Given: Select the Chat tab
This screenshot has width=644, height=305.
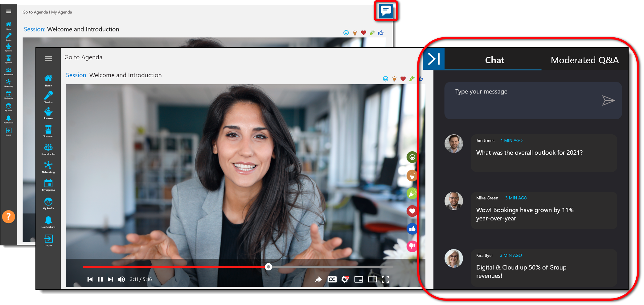Looking at the screenshot, I should coord(494,60).
